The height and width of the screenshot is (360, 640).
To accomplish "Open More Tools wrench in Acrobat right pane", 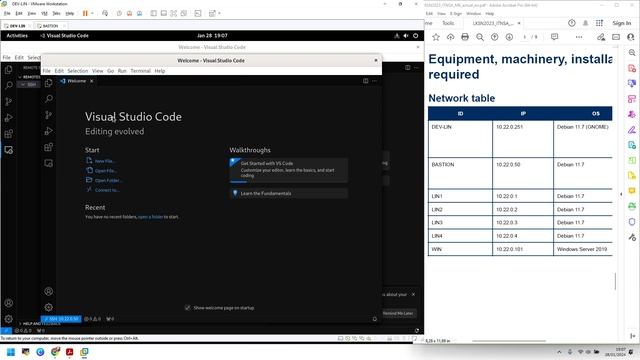I will [632, 237].
